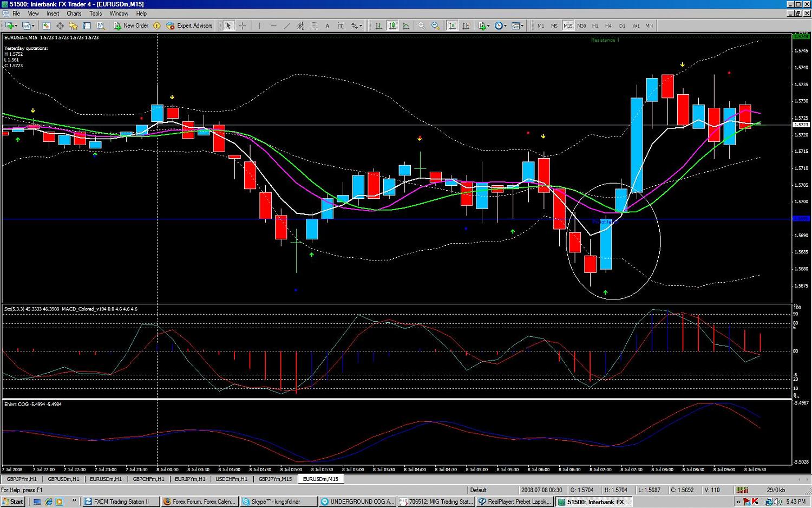Open the View menu
Screen dimensions: 812x508
pos(33,14)
